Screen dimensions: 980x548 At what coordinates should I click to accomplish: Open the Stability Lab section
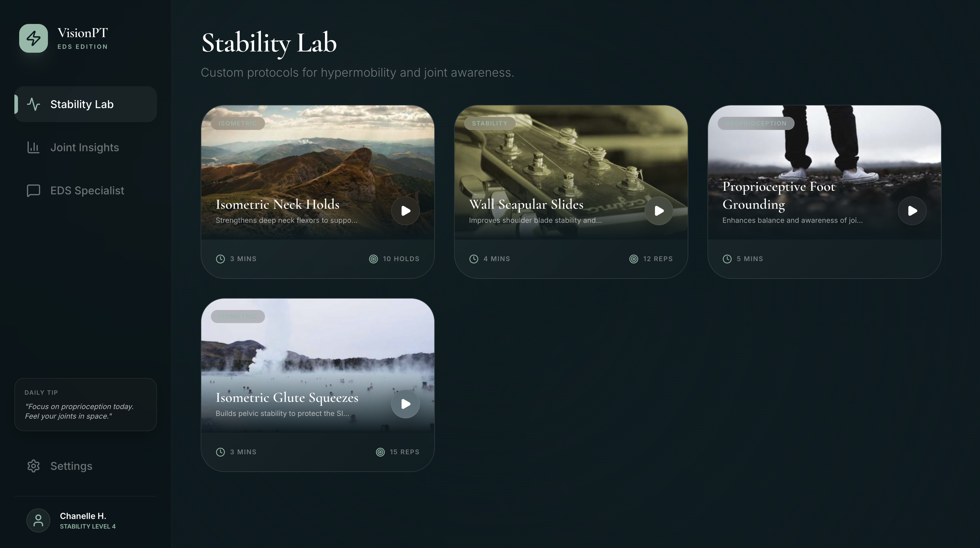86,104
